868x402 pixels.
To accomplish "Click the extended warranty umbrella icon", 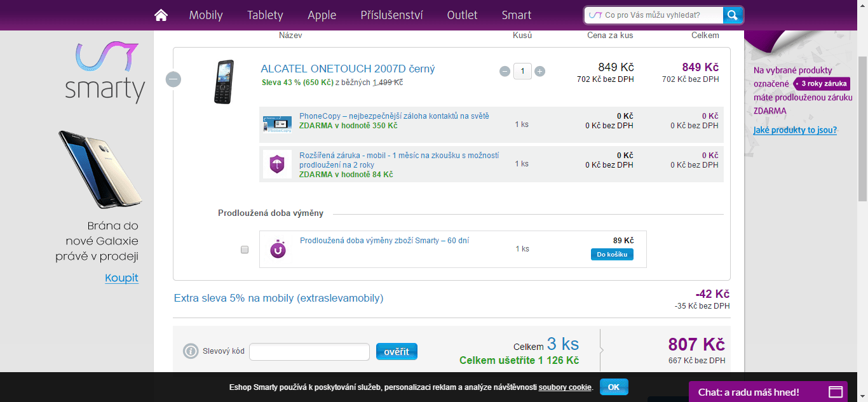I will pyautogui.click(x=277, y=164).
